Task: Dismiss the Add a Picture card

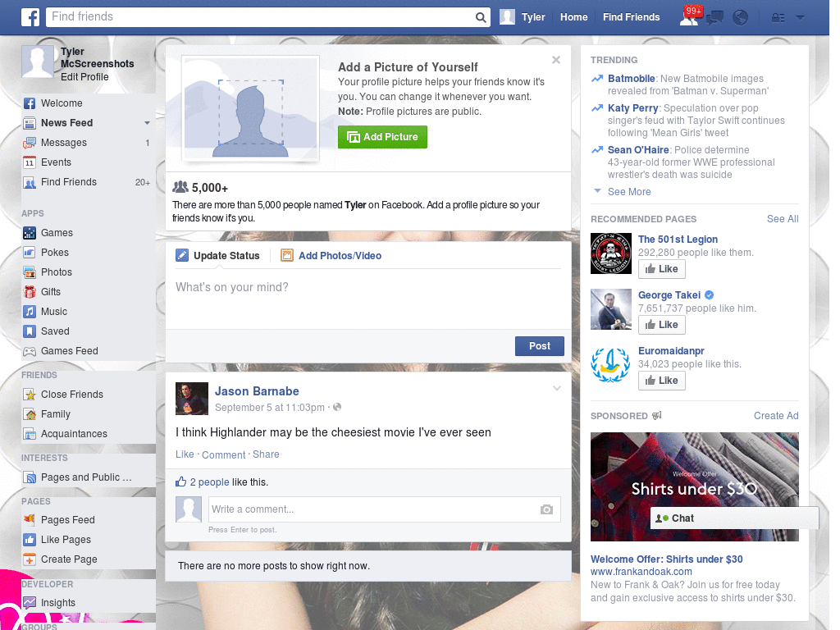Action: tap(556, 60)
